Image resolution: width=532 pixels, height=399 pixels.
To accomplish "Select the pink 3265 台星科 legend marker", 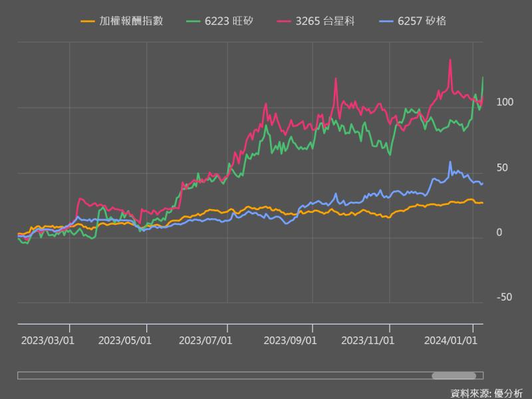I will coord(285,21).
